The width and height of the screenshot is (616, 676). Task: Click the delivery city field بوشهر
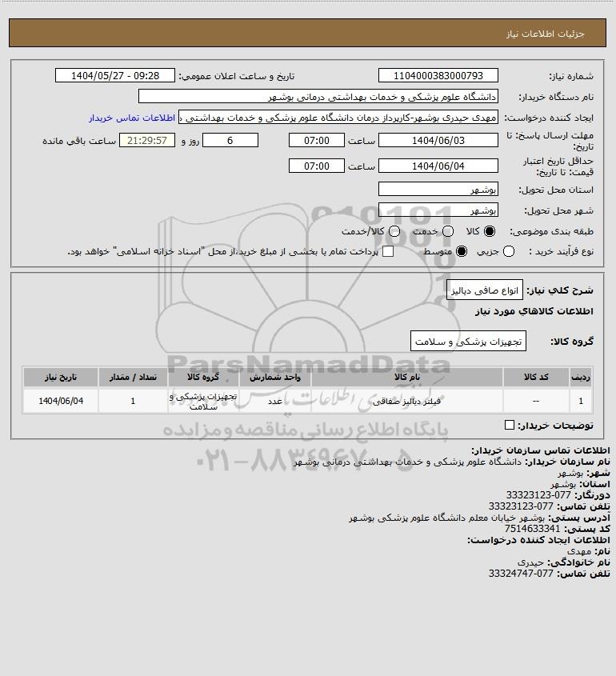[x=438, y=210]
